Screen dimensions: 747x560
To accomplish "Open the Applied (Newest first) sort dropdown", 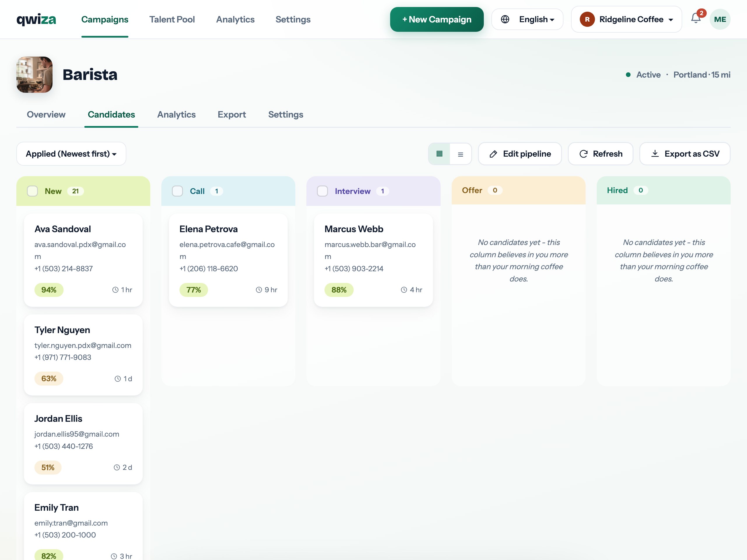I will [x=71, y=154].
